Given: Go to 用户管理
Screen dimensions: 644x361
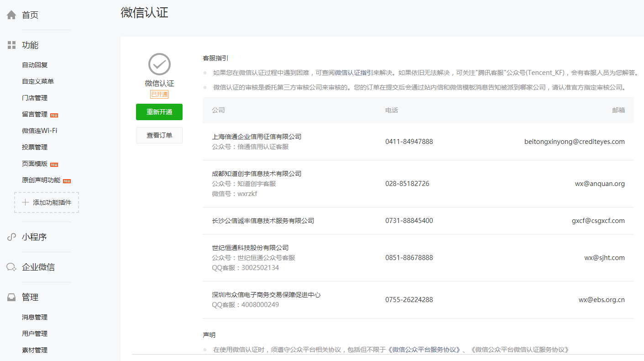Looking at the screenshot, I should [x=35, y=334].
